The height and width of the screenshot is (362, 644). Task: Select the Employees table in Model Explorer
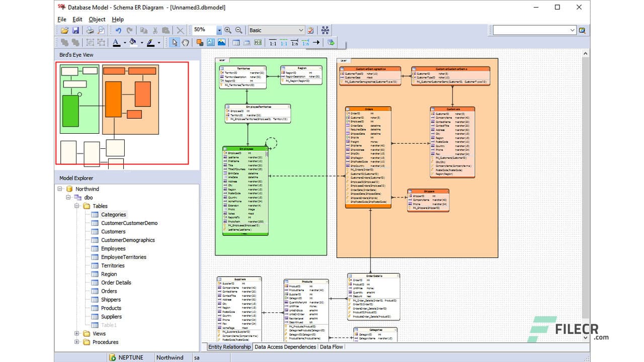113,248
